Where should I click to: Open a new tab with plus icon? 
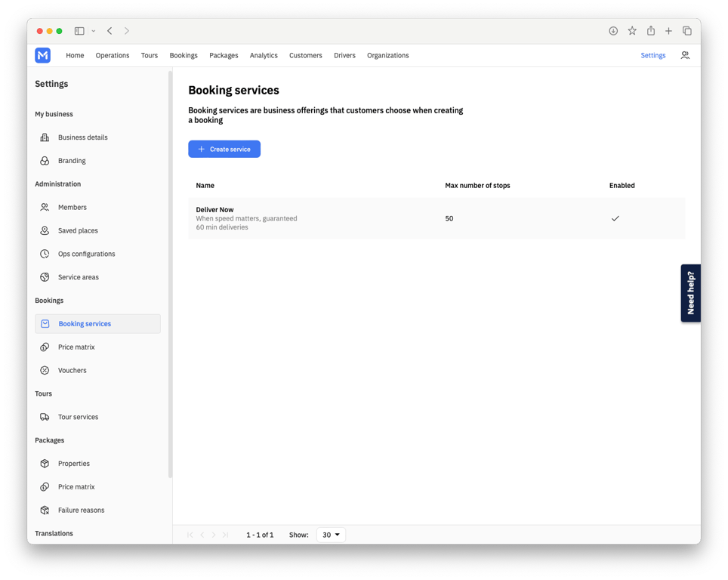(668, 31)
